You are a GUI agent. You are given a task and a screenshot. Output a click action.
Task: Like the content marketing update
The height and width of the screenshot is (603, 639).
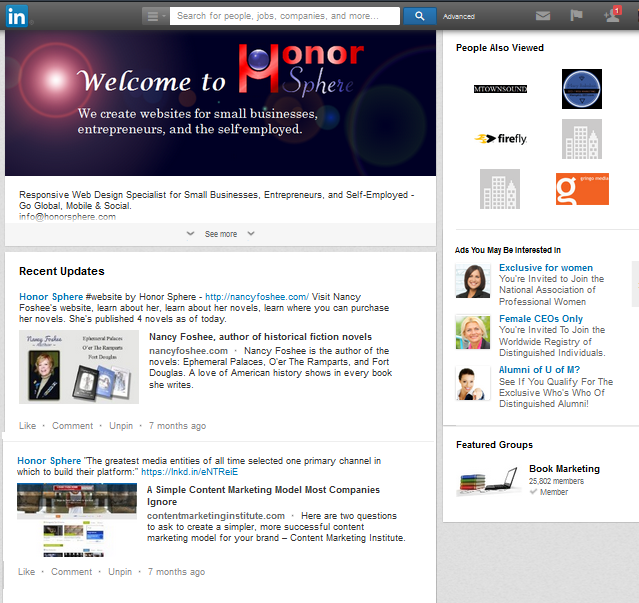(x=26, y=572)
